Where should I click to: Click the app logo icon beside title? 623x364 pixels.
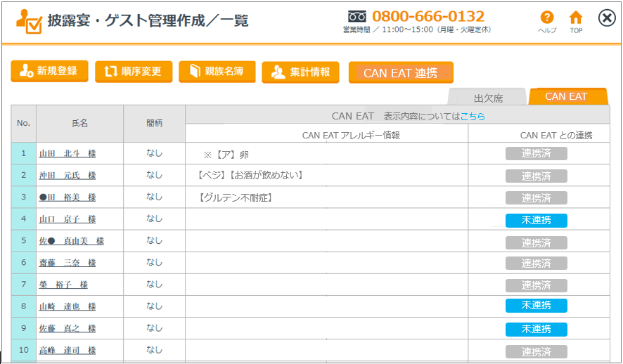pyautogui.click(x=29, y=21)
